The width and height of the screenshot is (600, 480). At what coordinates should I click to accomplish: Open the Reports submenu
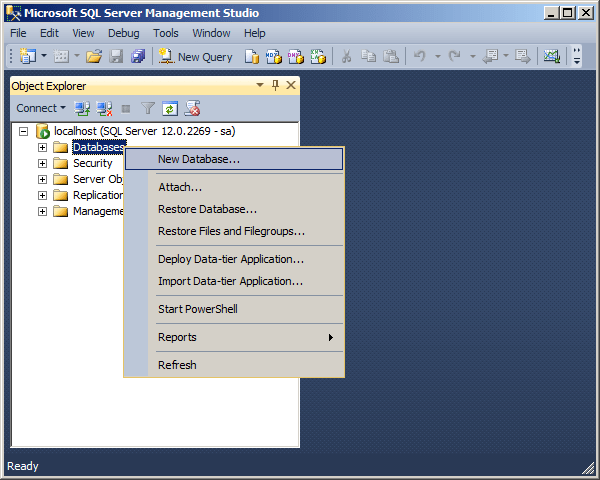tap(177, 337)
